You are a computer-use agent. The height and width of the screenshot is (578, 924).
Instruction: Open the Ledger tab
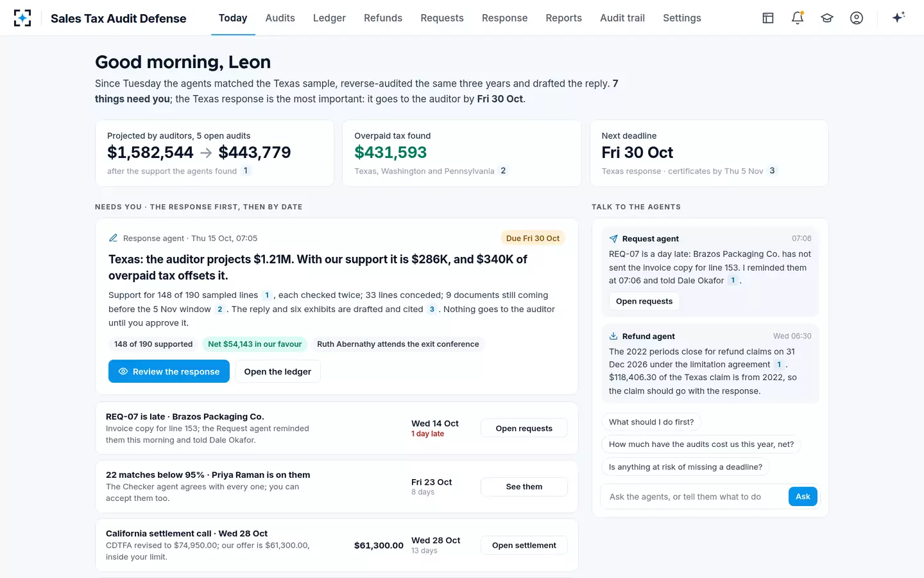pos(329,18)
